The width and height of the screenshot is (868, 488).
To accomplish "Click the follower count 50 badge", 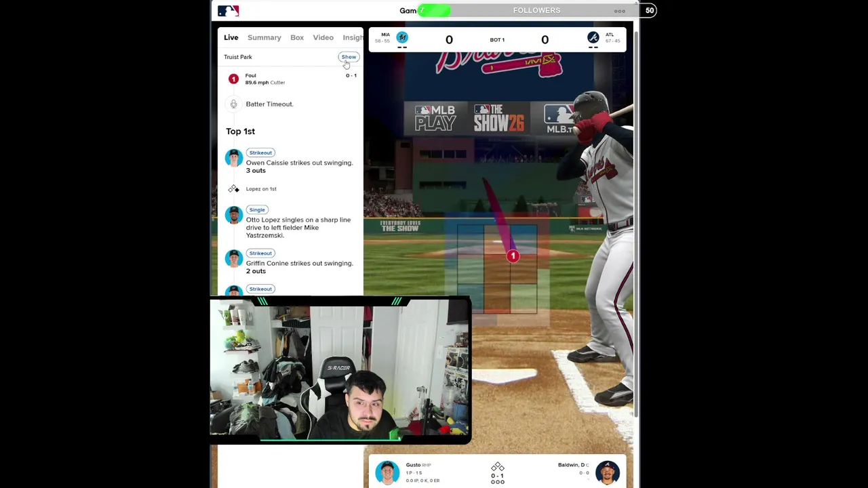I will (x=650, y=10).
